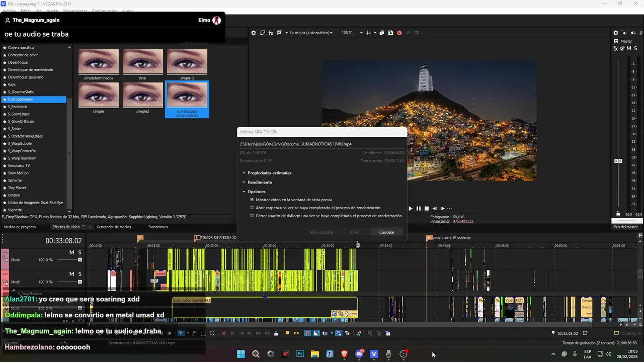The width and height of the screenshot is (644, 362).
Task: Insert marker yellow flag icon
Action: (x=287, y=333)
